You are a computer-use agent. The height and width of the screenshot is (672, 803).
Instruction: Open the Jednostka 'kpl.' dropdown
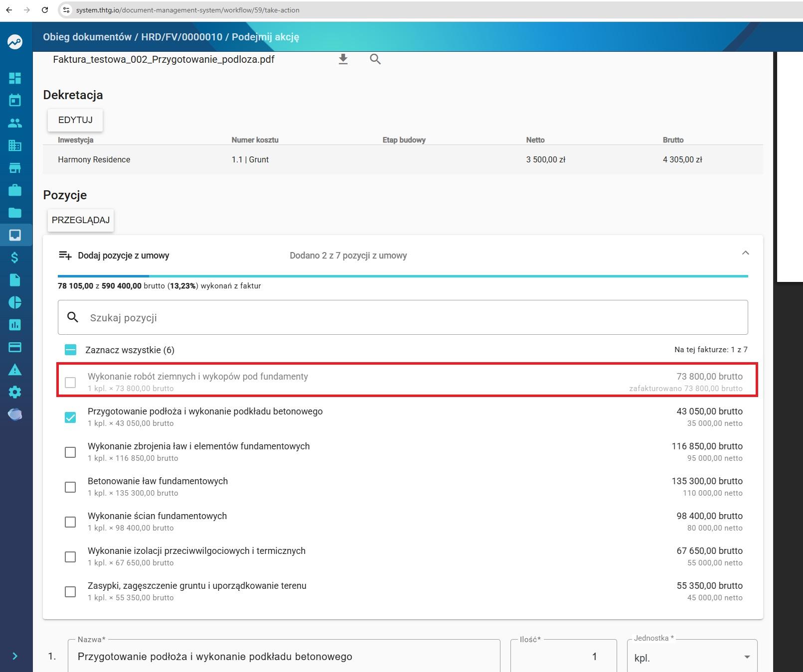692,658
